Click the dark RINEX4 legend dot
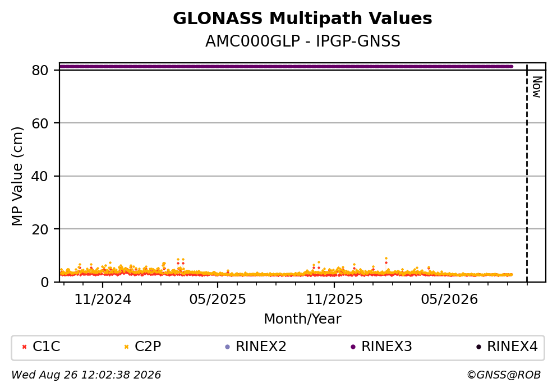This screenshot has width=557, height=392. pos(478,347)
